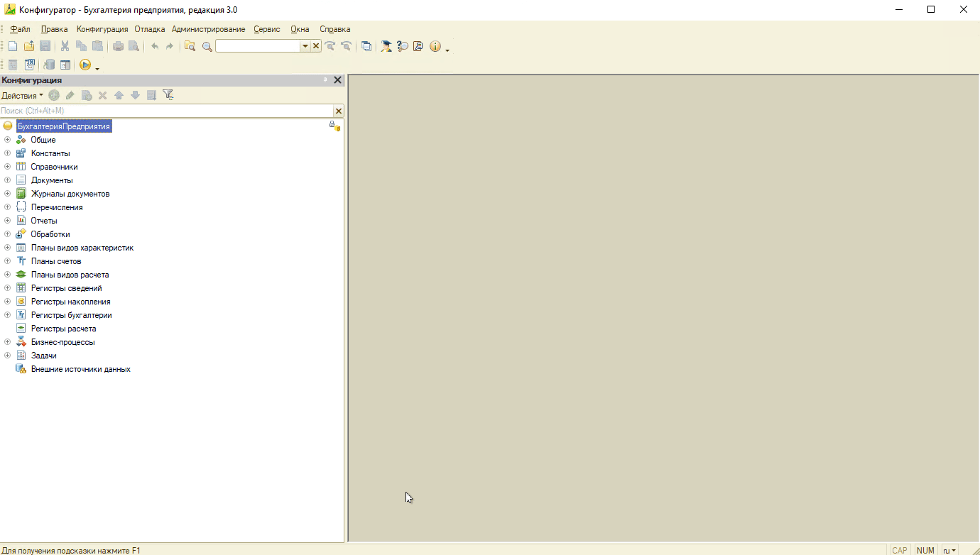Click the Find previous icon
Viewport: 980px width, 555px height.
pyautogui.click(x=346, y=46)
